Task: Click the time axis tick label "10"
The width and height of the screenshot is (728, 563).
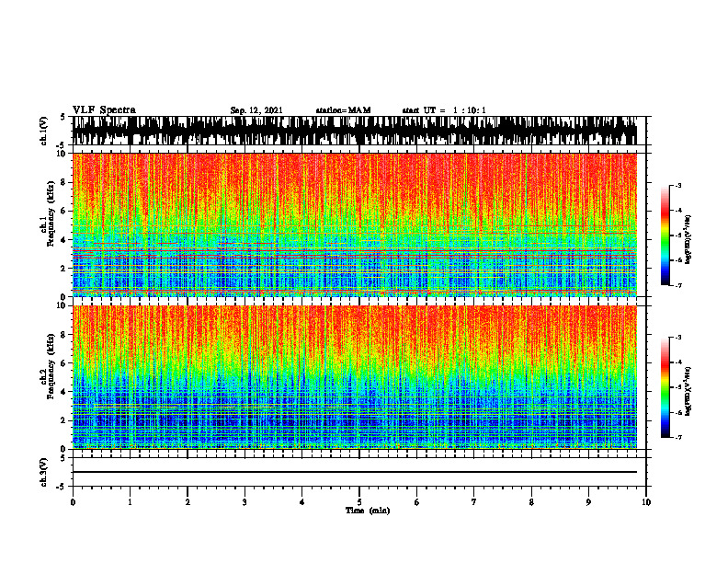Action: tap(646, 502)
